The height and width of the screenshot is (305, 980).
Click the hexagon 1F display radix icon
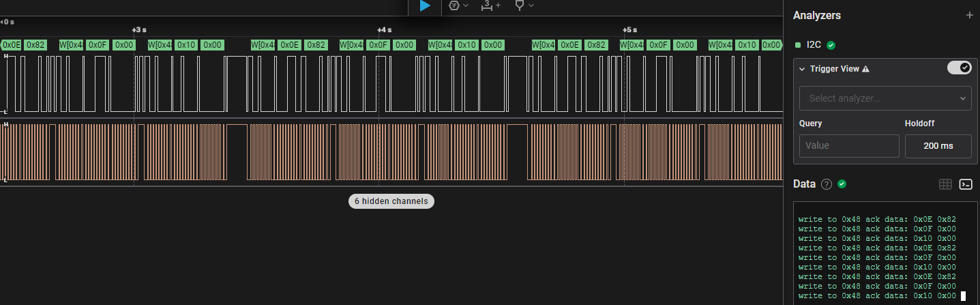click(x=455, y=5)
